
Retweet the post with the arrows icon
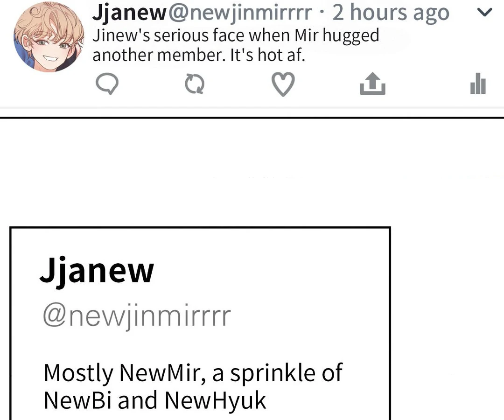pyautogui.click(x=195, y=85)
